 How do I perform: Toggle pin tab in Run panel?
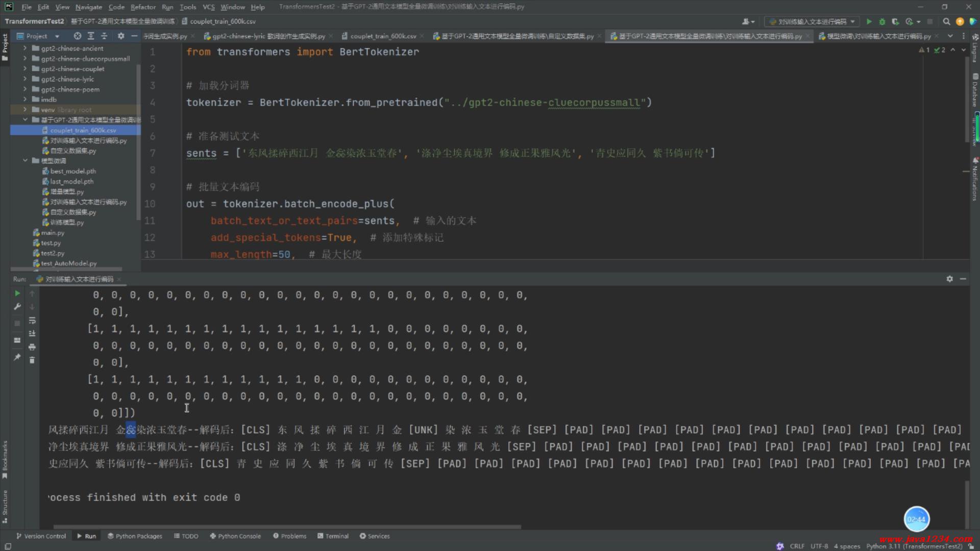tap(17, 357)
